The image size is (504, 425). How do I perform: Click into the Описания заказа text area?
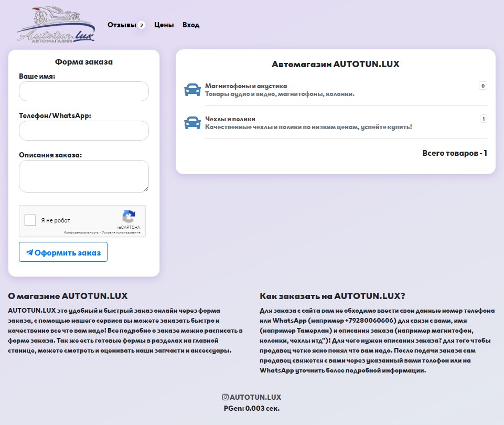tap(84, 176)
